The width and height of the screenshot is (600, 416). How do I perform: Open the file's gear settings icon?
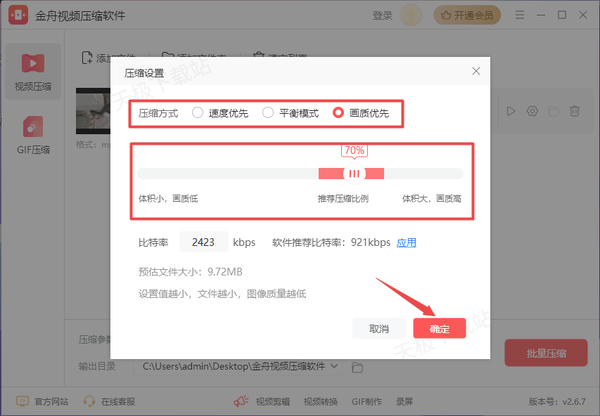(532, 111)
